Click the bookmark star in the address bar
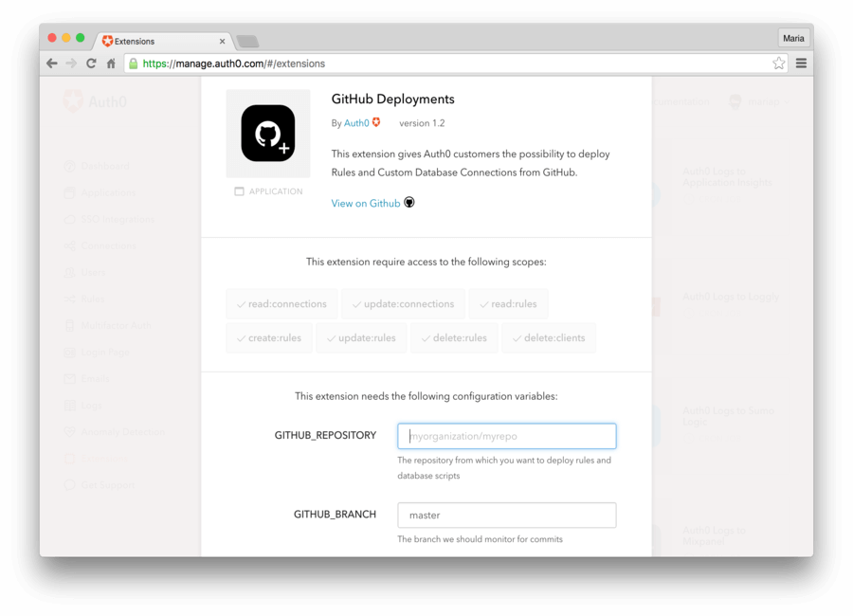 [x=778, y=63]
